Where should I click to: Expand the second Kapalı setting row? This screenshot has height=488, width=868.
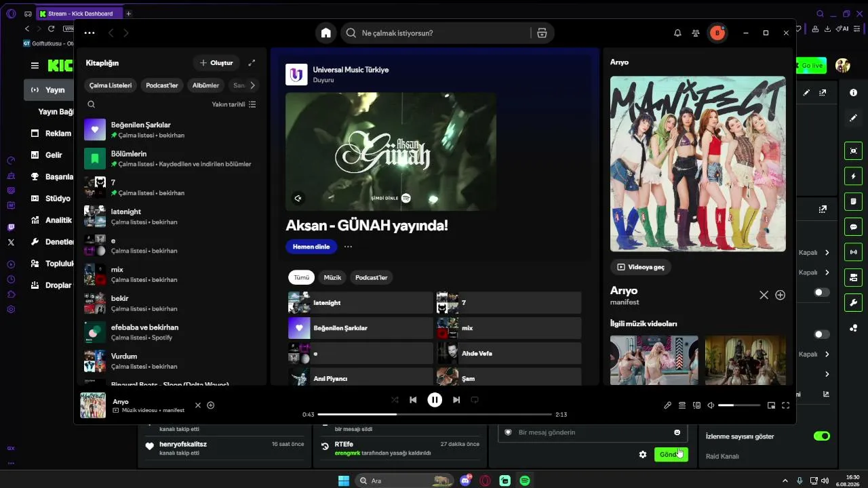pyautogui.click(x=814, y=272)
